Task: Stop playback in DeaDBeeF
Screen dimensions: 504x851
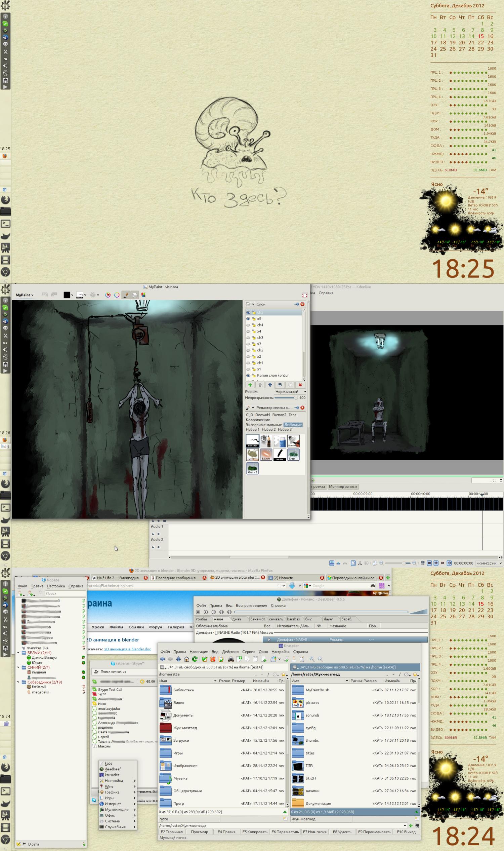Action: click(198, 612)
